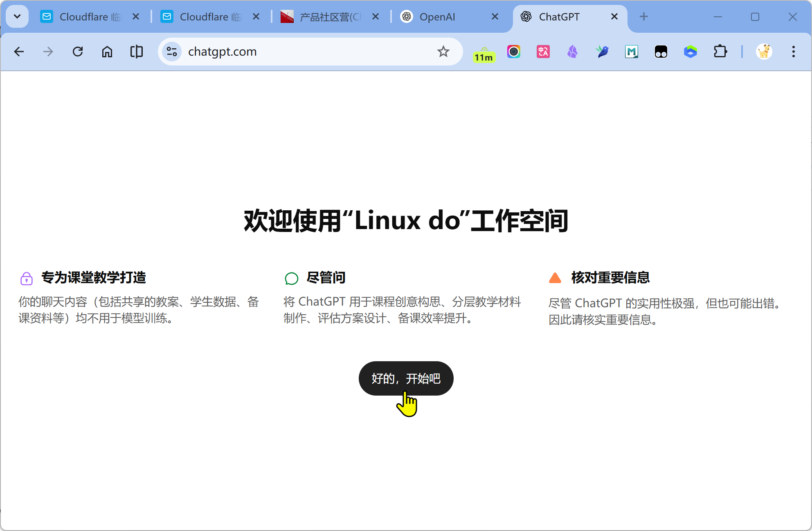Open the blue M extension icon
Screen dimensions: 812x531
click(x=632, y=52)
